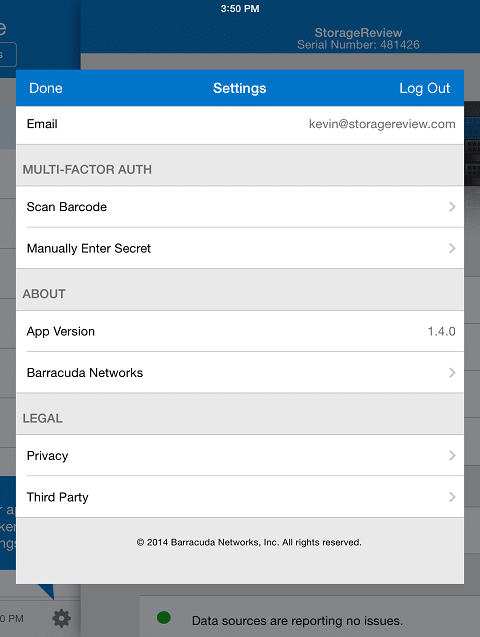Open the Barracuda Networks entry

(x=240, y=373)
